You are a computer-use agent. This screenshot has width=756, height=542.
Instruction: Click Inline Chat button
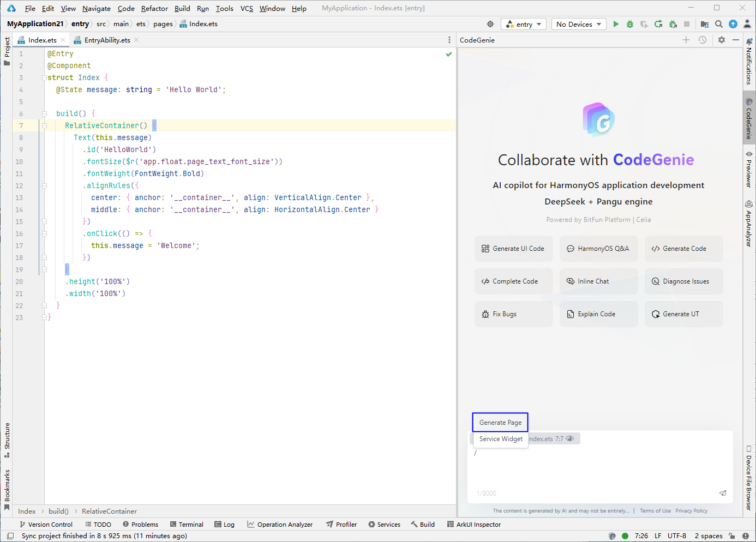coord(598,281)
